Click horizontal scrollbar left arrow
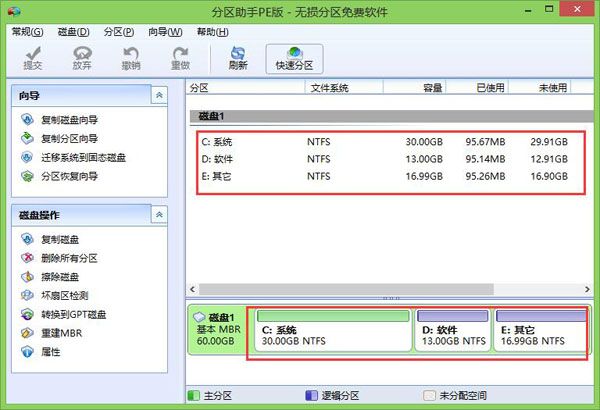Screen dimensions: 600x410 192,289
